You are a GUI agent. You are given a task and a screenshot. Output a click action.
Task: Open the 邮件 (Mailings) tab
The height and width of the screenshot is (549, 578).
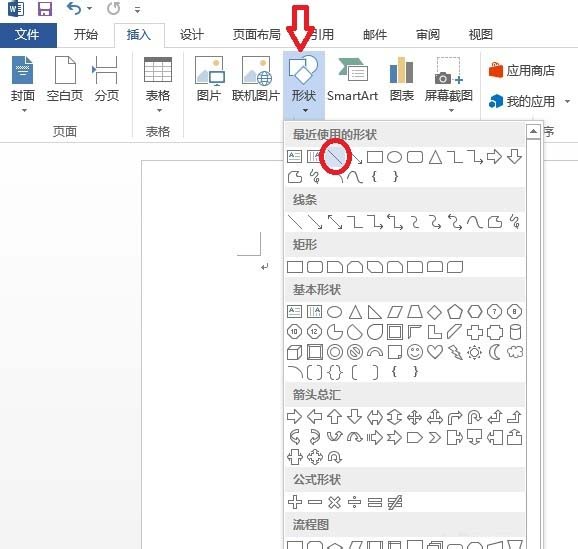click(x=375, y=35)
